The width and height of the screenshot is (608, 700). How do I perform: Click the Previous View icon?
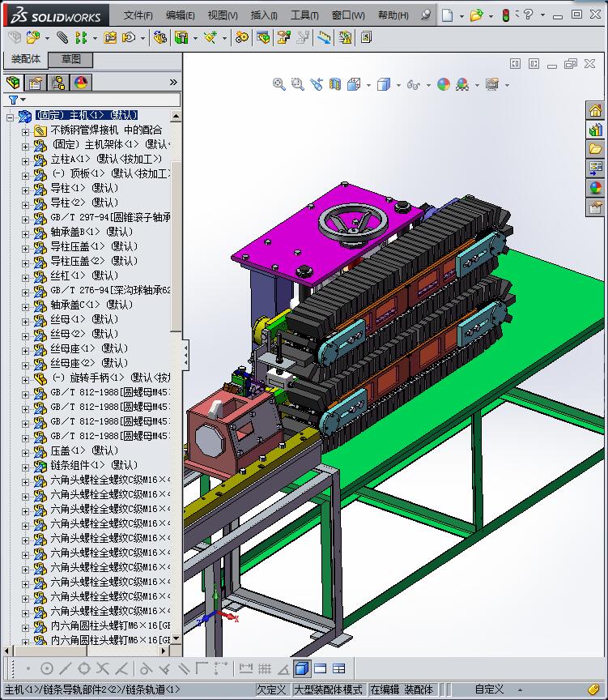click(317, 84)
